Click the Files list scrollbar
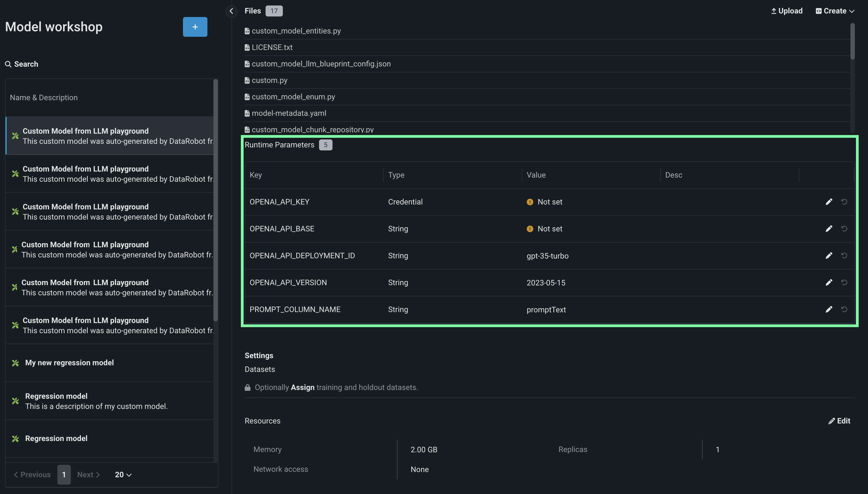Image resolution: width=868 pixels, height=494 pixels. [852, 41]
